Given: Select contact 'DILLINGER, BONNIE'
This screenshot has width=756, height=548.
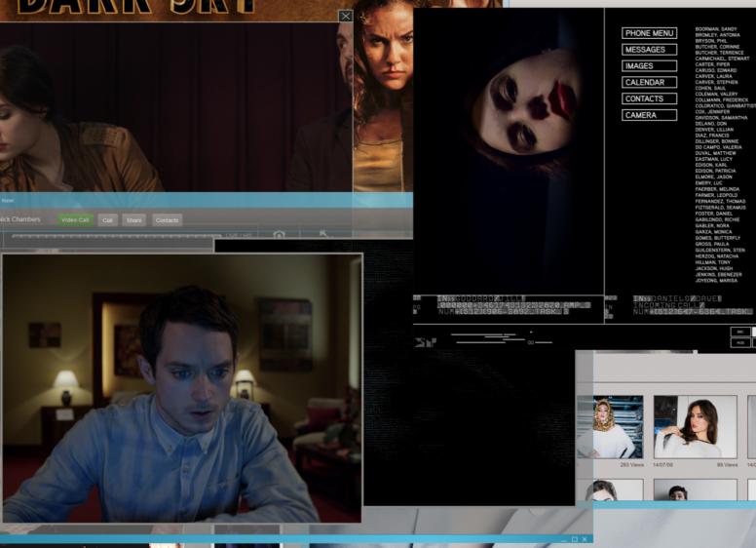Looking at the screenshot, I should pos(717,141).
